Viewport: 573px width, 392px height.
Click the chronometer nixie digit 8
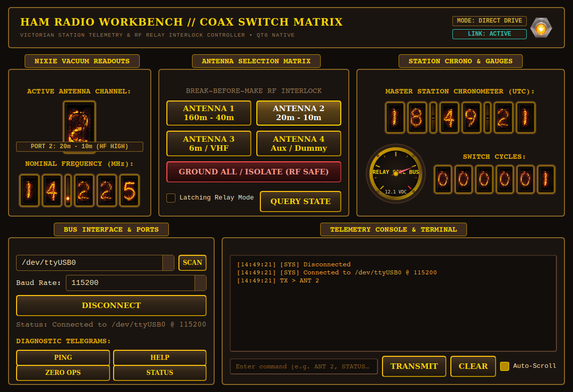[417, 118]
